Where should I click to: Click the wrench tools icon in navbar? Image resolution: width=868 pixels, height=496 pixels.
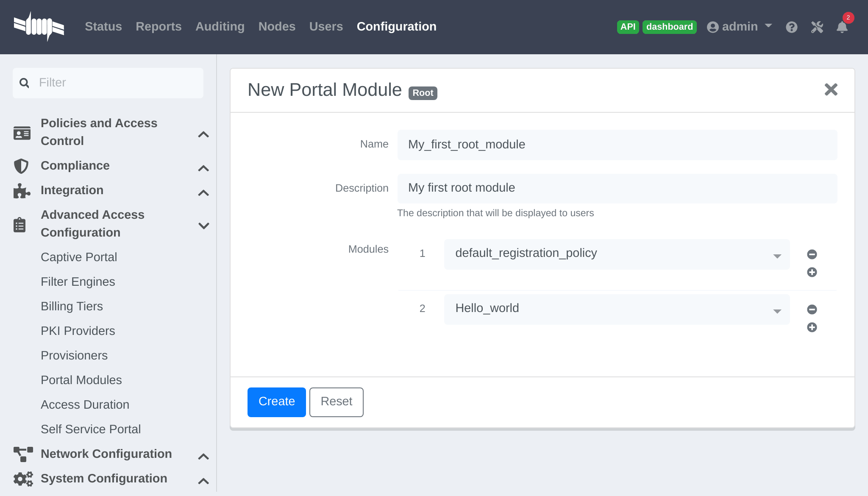point(817,27)
